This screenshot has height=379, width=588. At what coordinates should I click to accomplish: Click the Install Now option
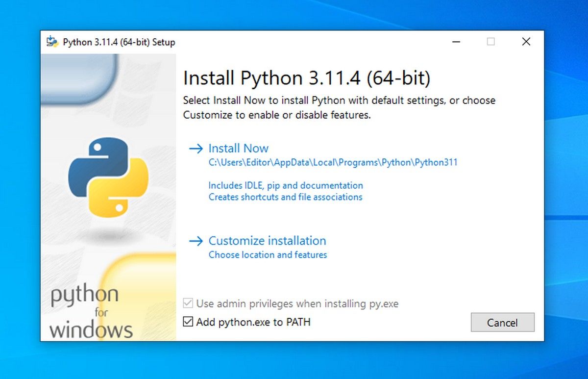239,148
